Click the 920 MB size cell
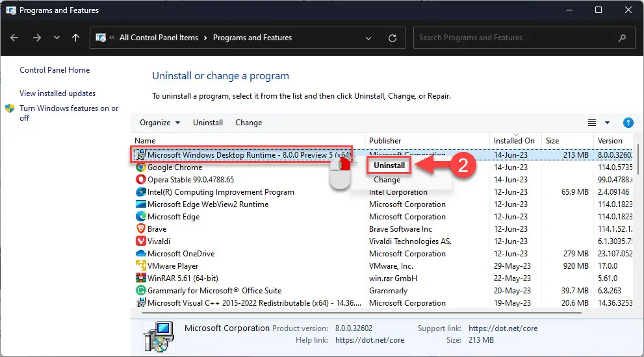Viewport: 644px width, 357px height. [x=576, y=266]
